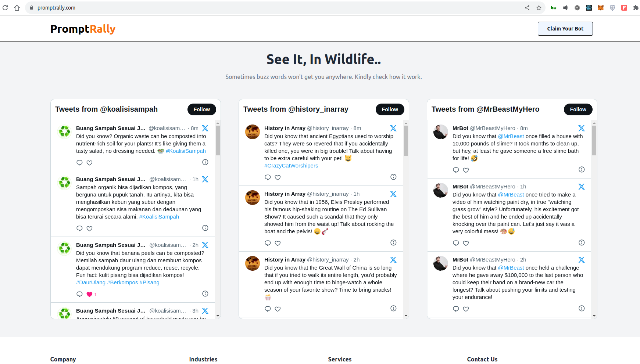Unlike the banana peels tweet with 1 like
The image size is (640, 364).
pos(89,294)
